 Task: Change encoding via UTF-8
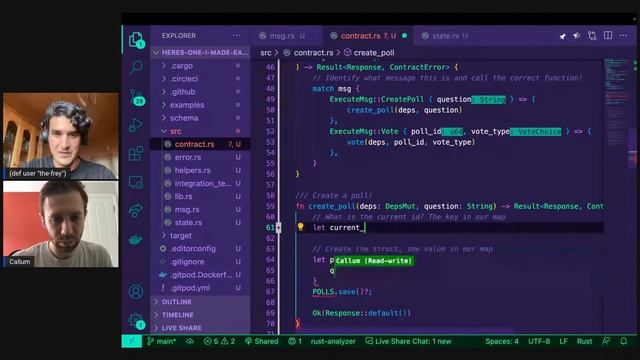(539, 341)
